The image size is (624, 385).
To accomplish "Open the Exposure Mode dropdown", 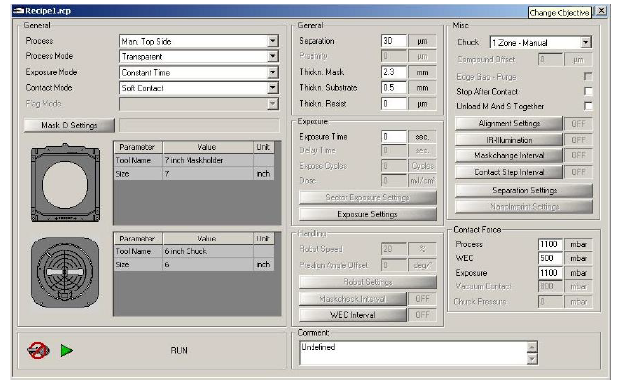I will tap(273, 72).
